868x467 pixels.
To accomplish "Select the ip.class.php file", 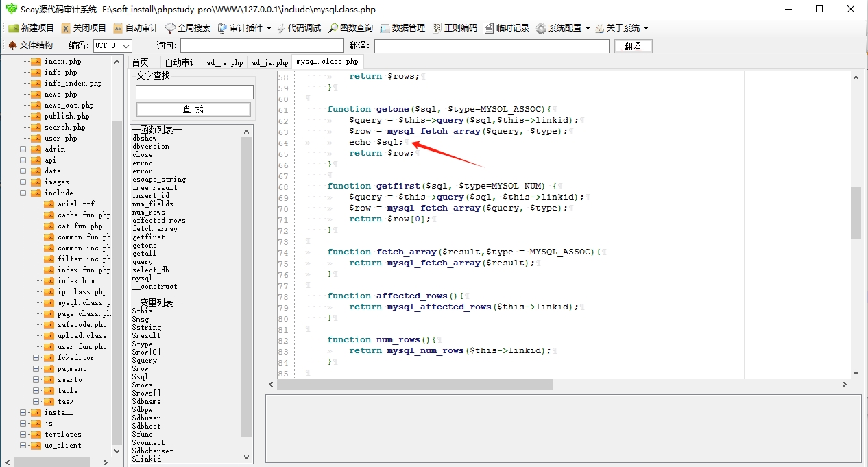I will [82, 291].
